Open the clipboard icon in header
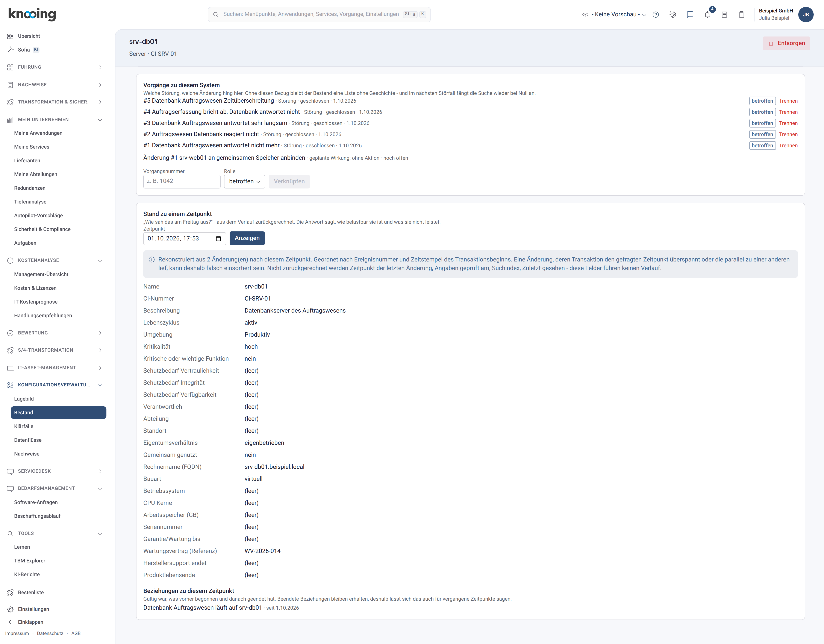 point(741,14)
